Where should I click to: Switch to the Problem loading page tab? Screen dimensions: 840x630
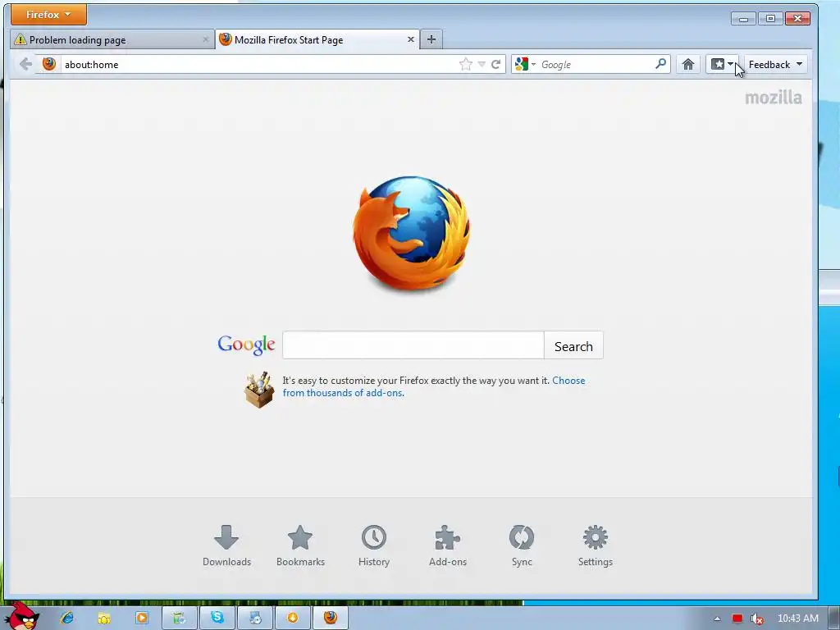coord(112,39)
